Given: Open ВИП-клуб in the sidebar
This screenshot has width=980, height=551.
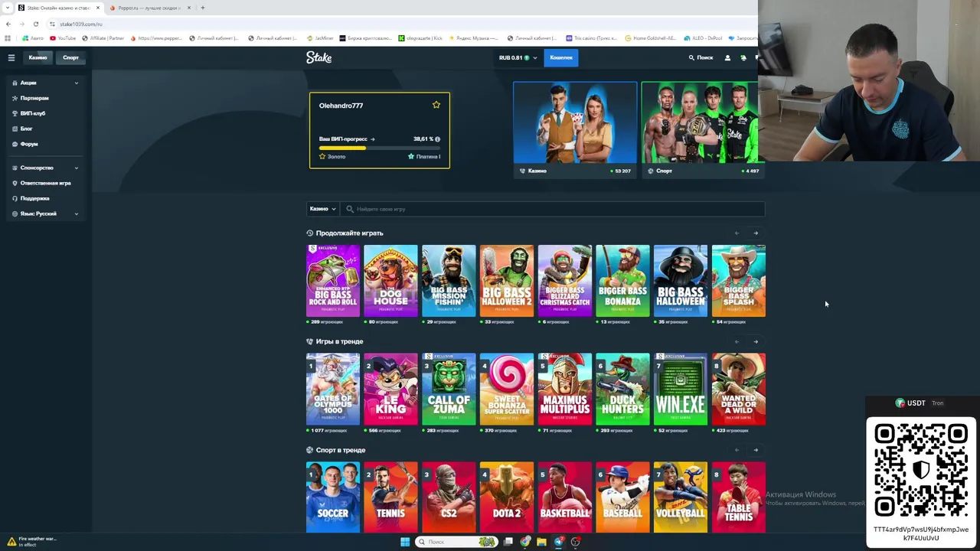Looking at the screenshot, I should click(x=33, y=113).
